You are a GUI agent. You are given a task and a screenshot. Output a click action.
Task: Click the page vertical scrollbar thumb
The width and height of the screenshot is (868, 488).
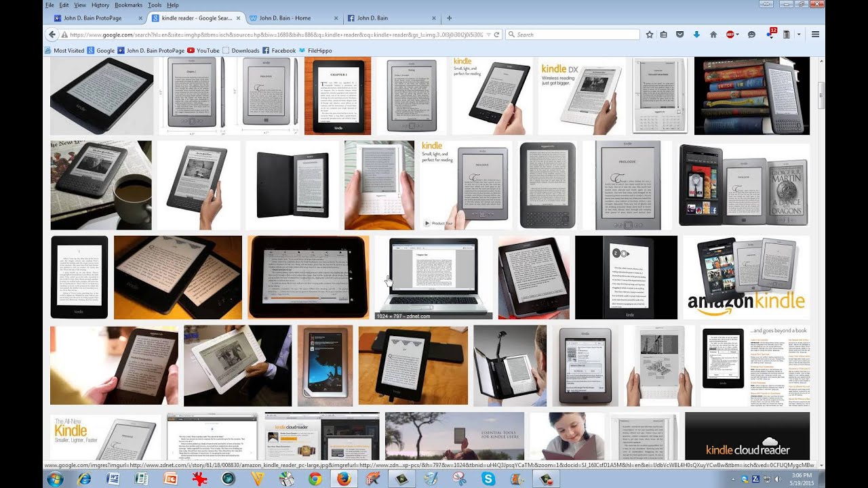(x=821, y=94)
